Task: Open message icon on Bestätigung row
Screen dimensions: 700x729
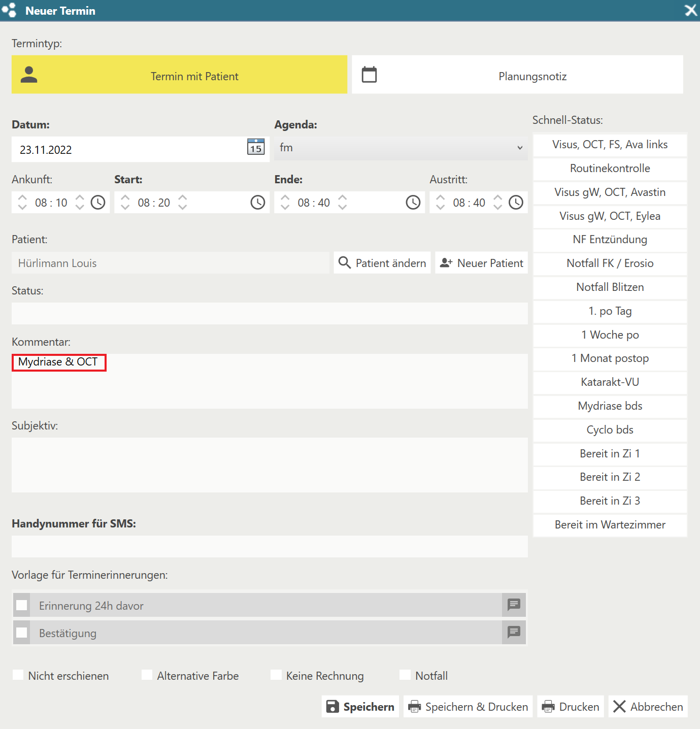Action: tap(514, 632)
